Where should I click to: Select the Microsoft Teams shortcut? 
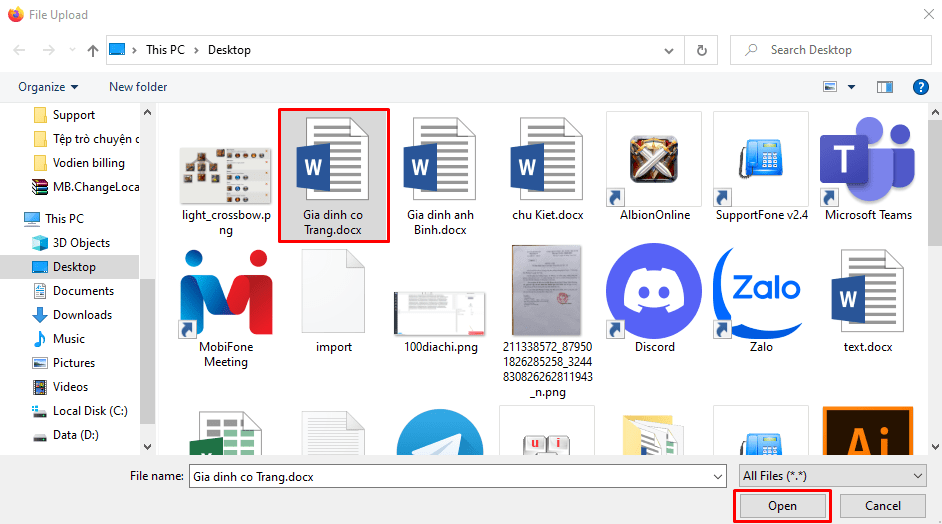pyautogui.click(x=867, y=160)
